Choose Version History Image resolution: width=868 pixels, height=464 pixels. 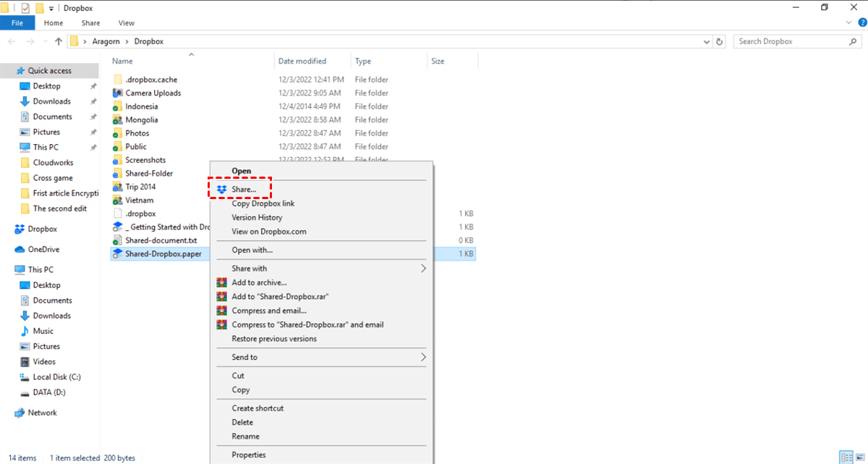(257, 217)
